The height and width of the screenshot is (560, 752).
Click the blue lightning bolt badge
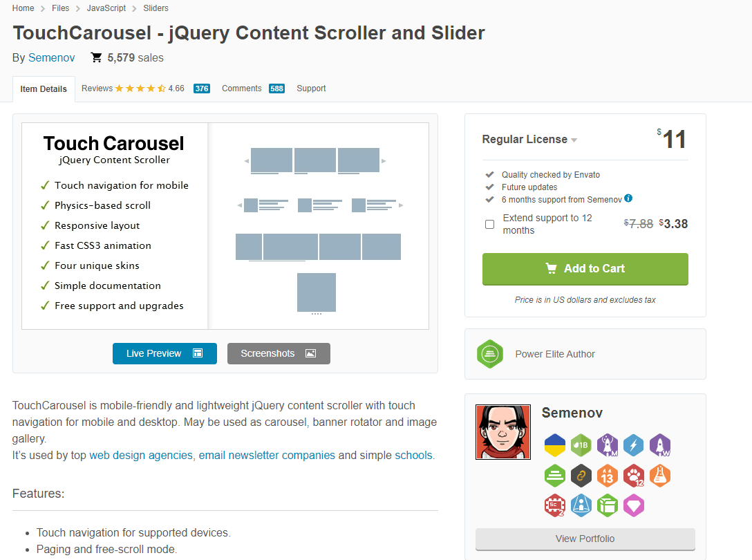tap(633, 446)
